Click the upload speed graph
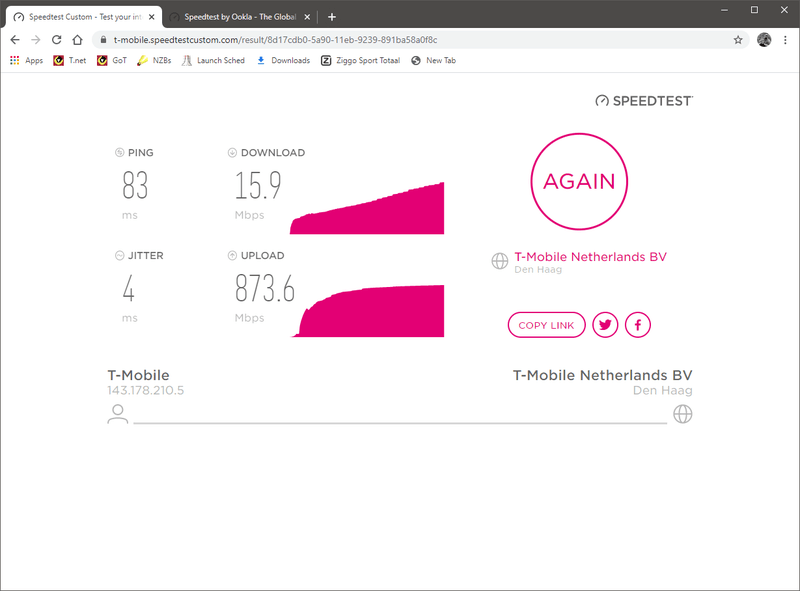The height and width of the screenshot is (591, 800). tap(367, 311)
